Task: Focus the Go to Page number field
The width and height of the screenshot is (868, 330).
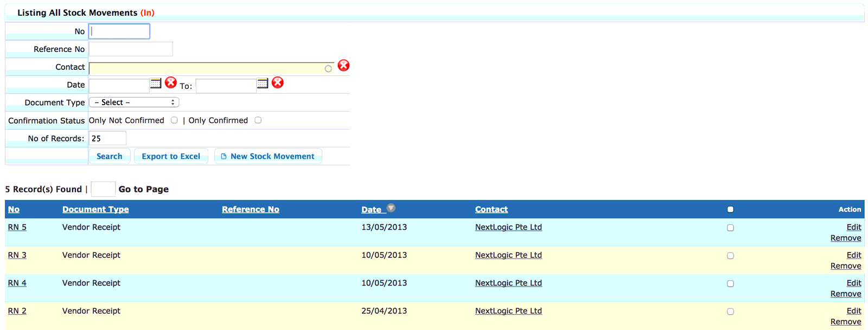Action: 103,189
